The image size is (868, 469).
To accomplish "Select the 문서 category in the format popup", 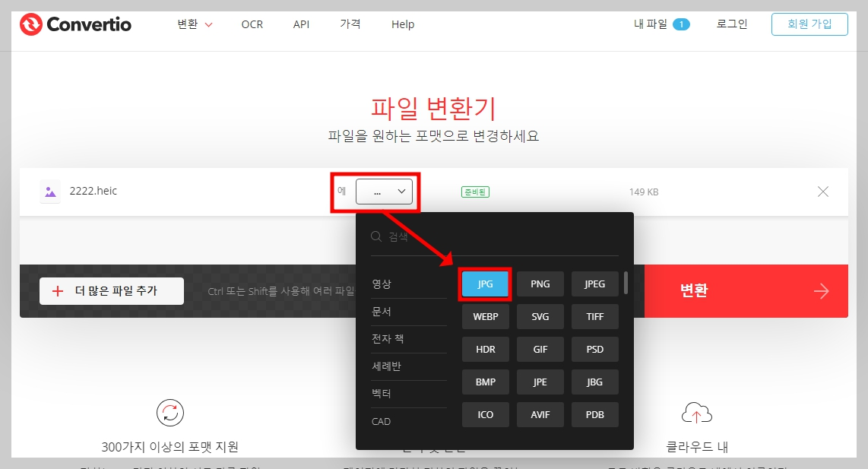I will [381, 311].
